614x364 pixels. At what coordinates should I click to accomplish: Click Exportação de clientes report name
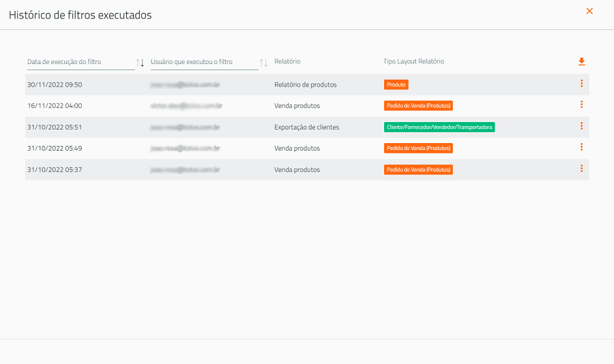tap(306, 127)
